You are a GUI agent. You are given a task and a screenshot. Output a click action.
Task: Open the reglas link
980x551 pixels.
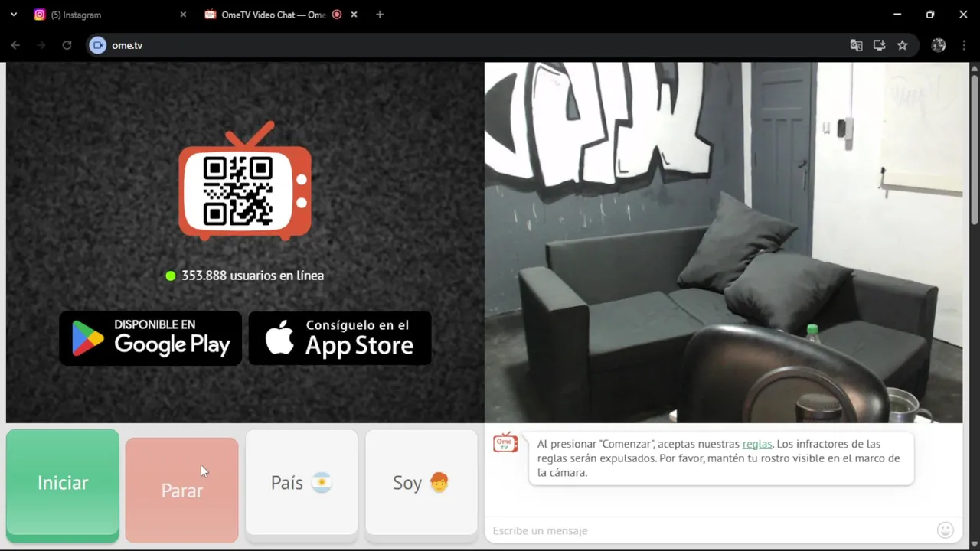757,444
